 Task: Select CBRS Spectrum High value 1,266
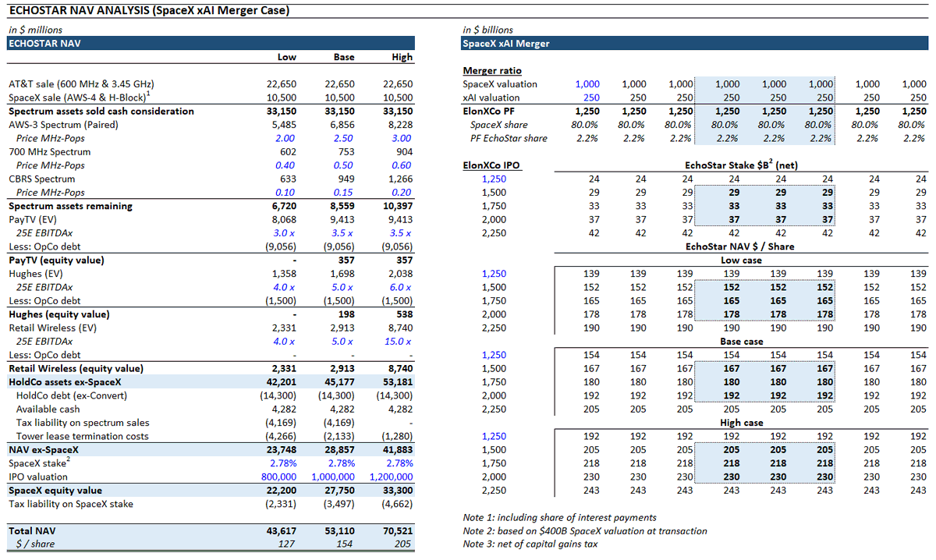click(399, 179)
